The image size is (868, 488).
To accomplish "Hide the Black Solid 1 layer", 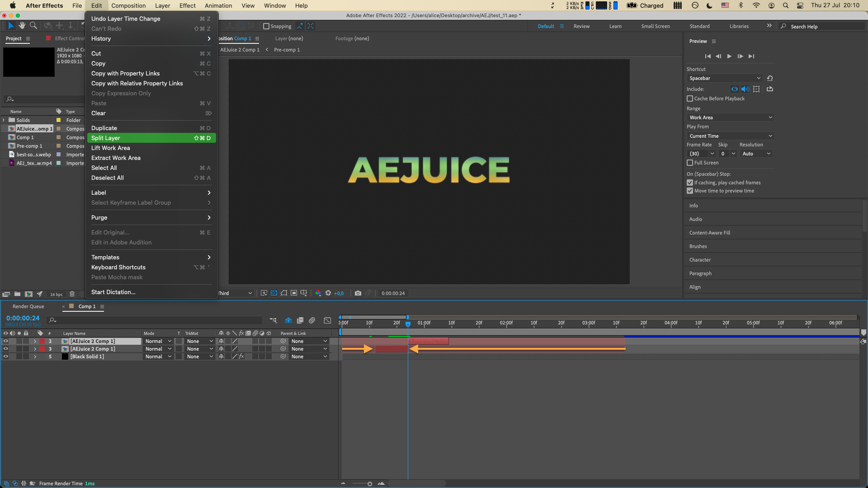I will tap(6, 357).
